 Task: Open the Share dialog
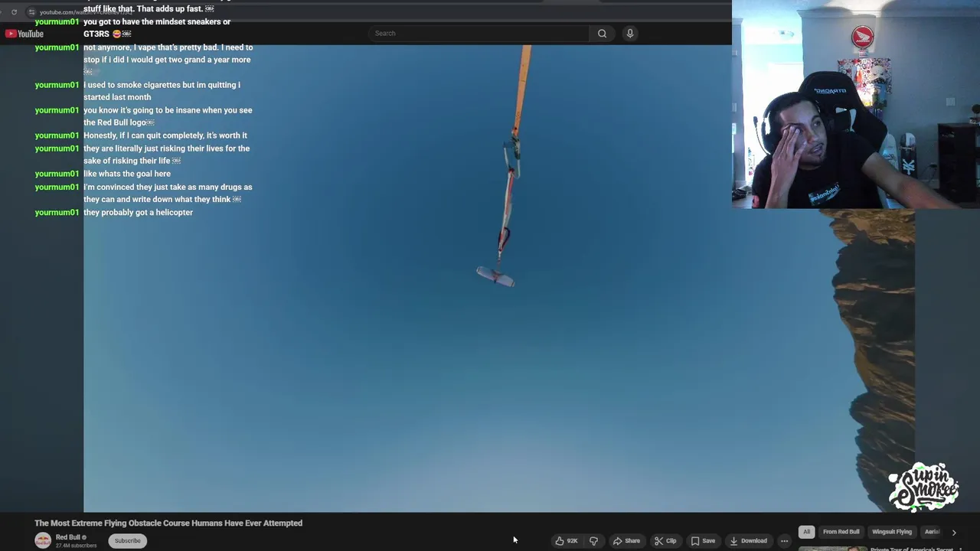click(626, 541)
